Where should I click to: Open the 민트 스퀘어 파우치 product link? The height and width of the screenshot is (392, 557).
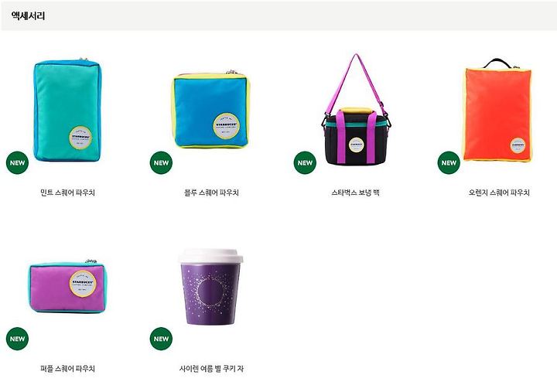(67, 193)
